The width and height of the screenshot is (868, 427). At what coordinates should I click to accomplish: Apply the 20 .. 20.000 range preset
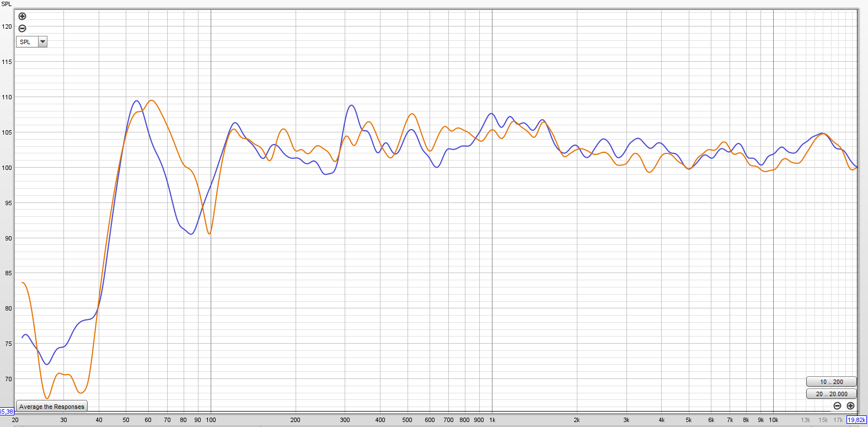point(831,394)
